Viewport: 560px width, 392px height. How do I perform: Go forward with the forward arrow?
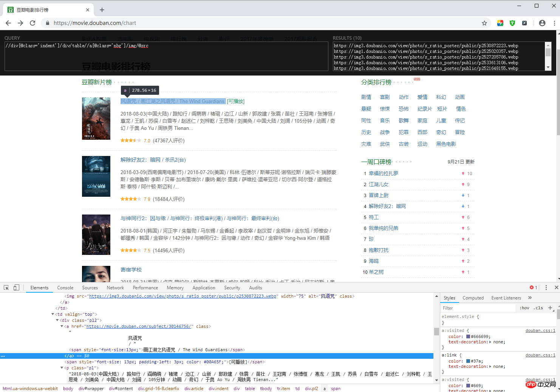tap(20, 23)
